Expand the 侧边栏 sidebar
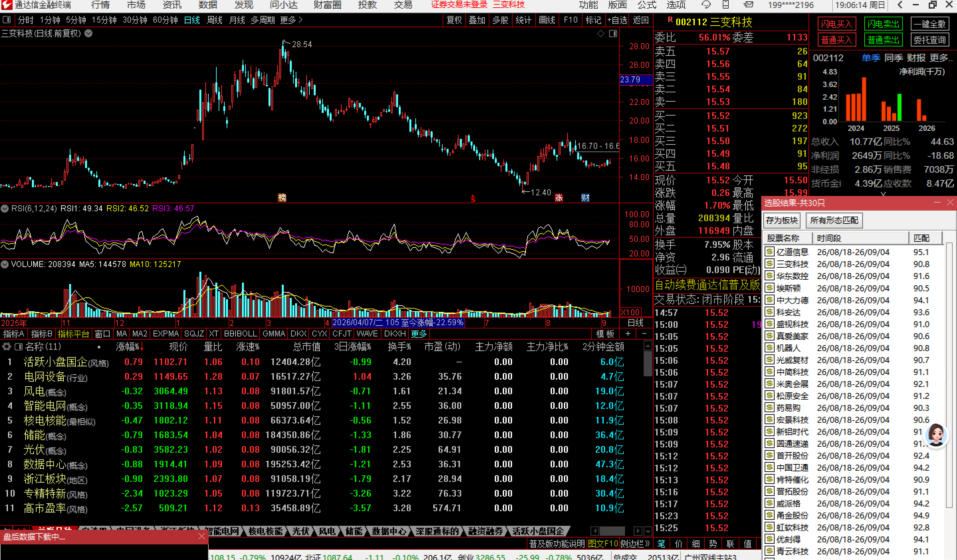Viewport: 957px width, 560px height. (x=635, y=544)
